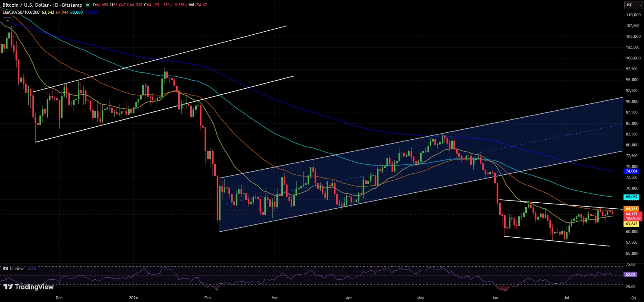This screenshot has height=302, width=644.
Task: Click the blue 74,004 price axis tag
Action: click(x=632, y=171)
